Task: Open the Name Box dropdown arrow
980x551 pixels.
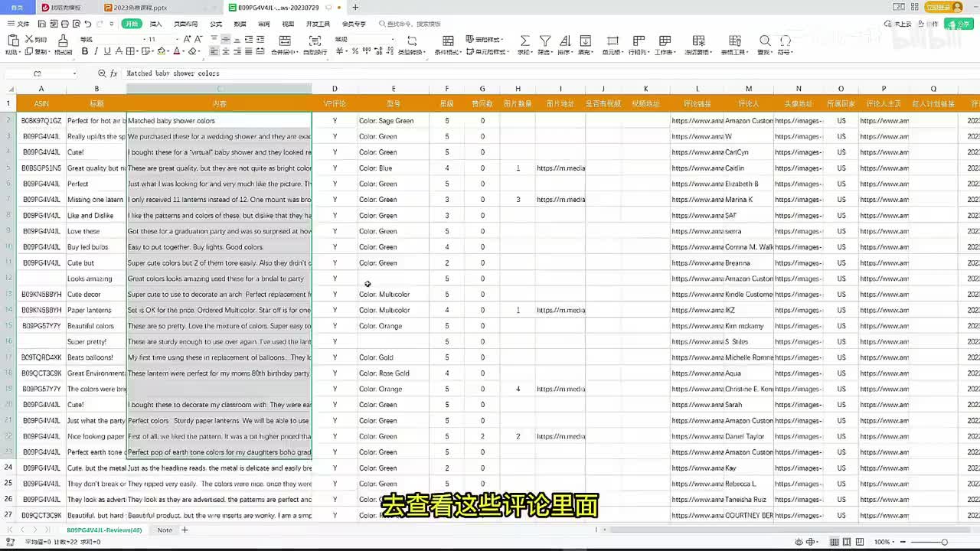Action: click(x=74, y=73)
